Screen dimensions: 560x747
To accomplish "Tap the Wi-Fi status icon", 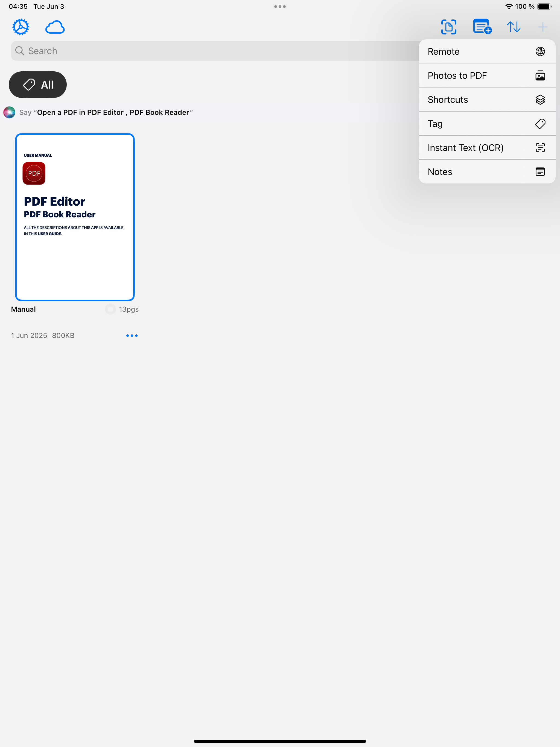I will tap(509, 6).
